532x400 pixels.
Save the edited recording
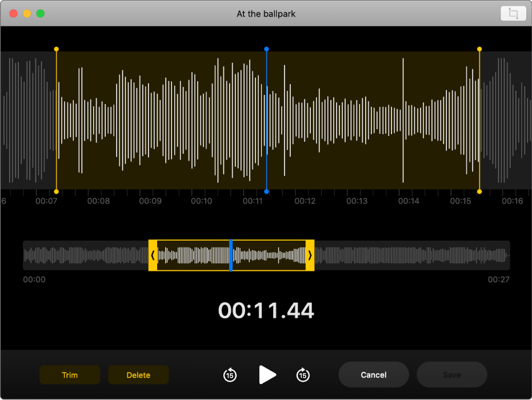tap(451, 375)
